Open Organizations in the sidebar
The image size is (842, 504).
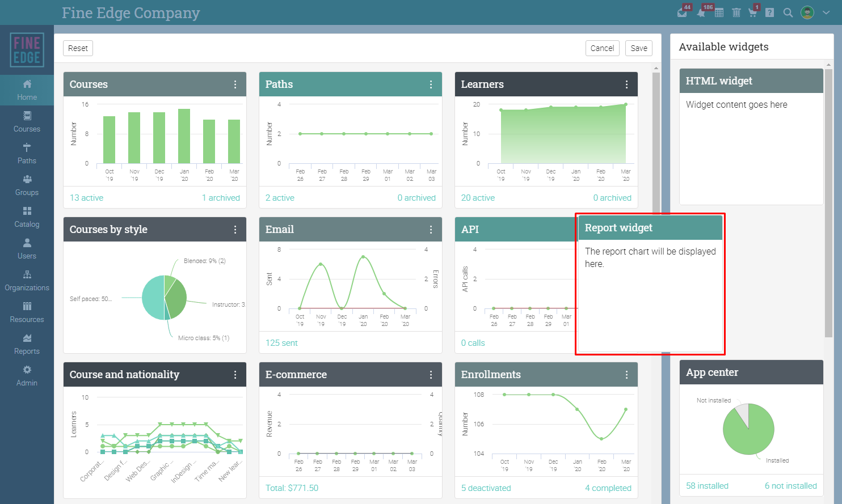point(27,281)
